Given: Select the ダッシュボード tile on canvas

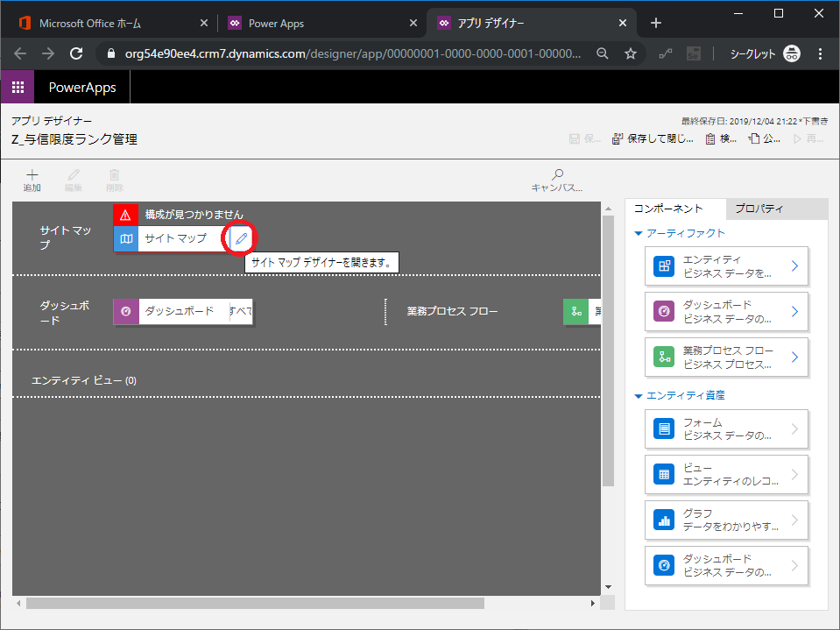Looking at the screenshot, I should pyautogui.click(x=183, y=311).
